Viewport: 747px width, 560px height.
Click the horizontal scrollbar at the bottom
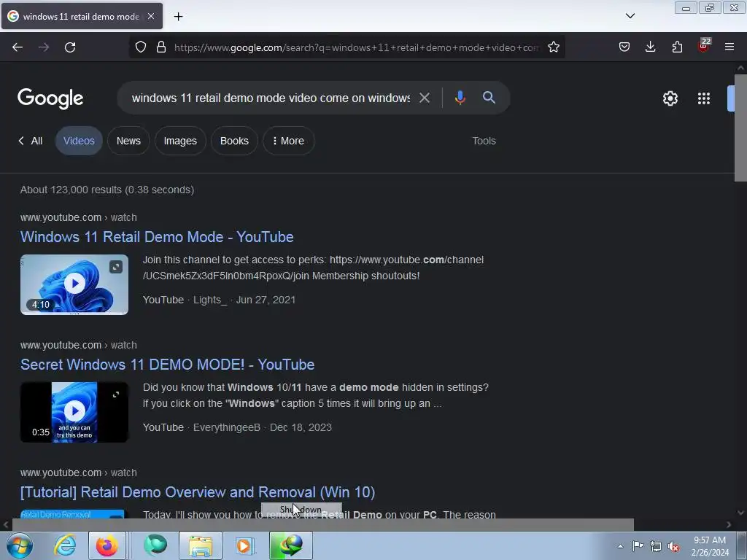[x=323, y=525]
